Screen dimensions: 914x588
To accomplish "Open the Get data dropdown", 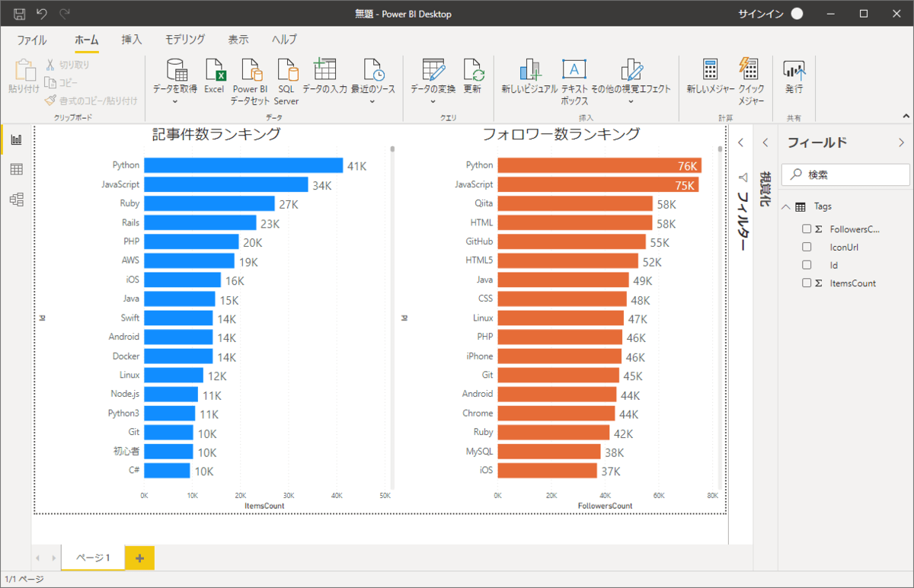I will click(x=175, y=101).
